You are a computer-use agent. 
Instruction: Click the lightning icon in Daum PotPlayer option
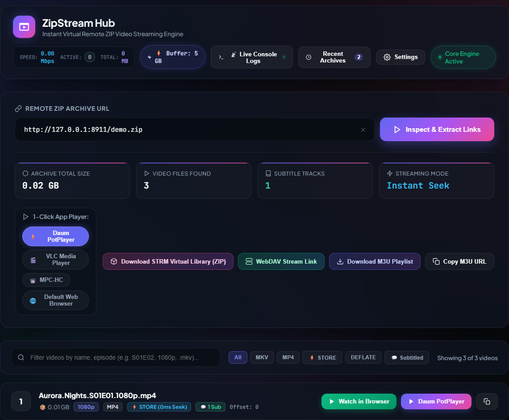(33, 237)
